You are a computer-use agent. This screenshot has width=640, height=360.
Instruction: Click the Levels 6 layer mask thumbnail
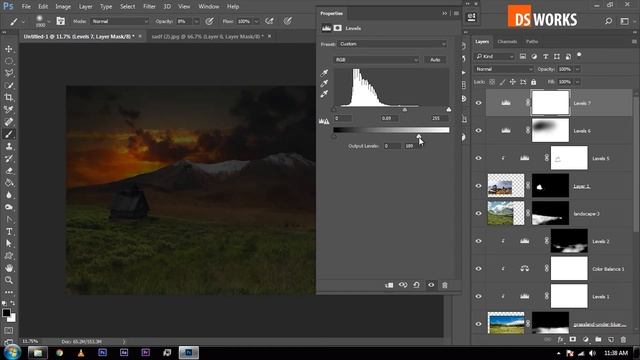[550, 131]
